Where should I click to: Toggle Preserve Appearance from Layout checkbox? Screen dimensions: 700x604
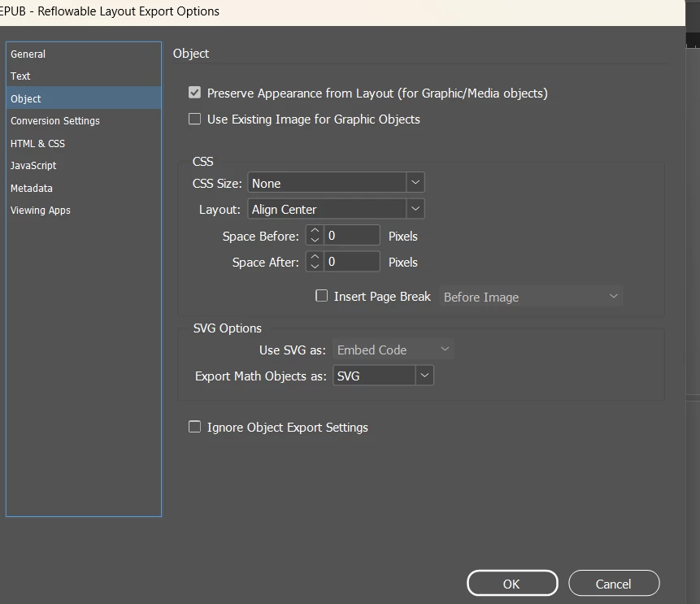[194, 93]
